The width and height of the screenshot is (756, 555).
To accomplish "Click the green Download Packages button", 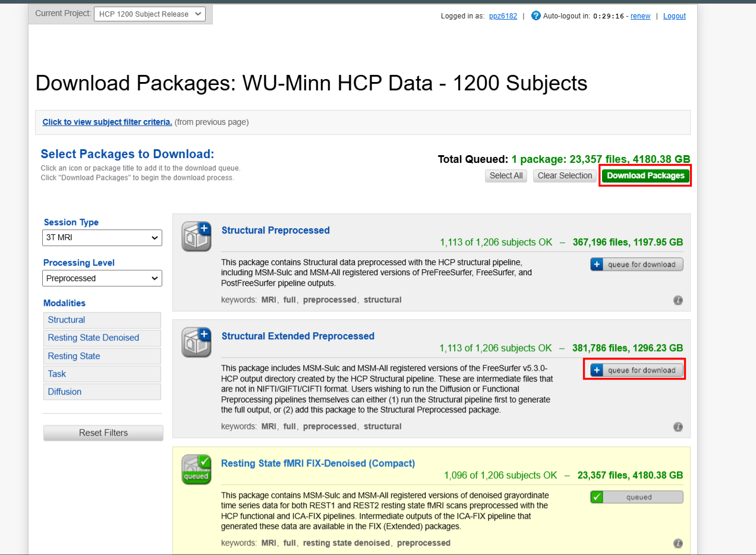I will point(645,175).
